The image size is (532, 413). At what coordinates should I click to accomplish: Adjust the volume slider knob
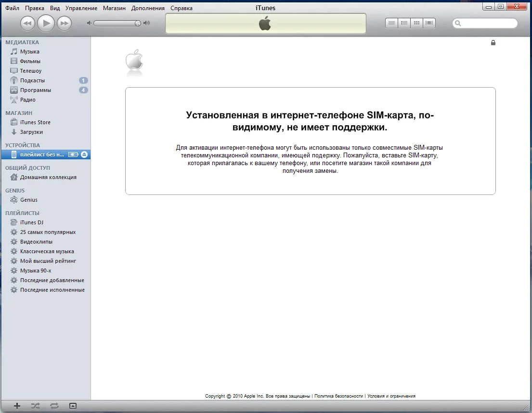[x=138, y=23]
